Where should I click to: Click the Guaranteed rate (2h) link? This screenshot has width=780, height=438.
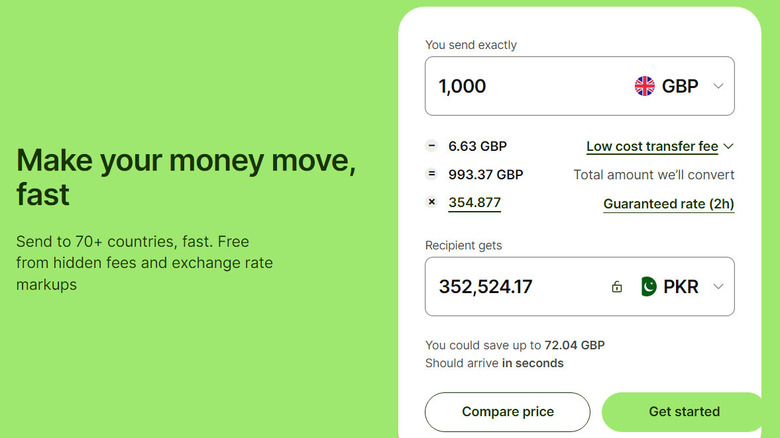coord(668,204)
